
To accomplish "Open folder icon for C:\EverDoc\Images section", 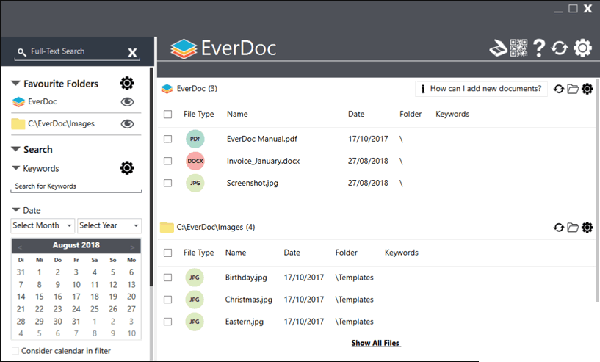I will pos(573,228).
